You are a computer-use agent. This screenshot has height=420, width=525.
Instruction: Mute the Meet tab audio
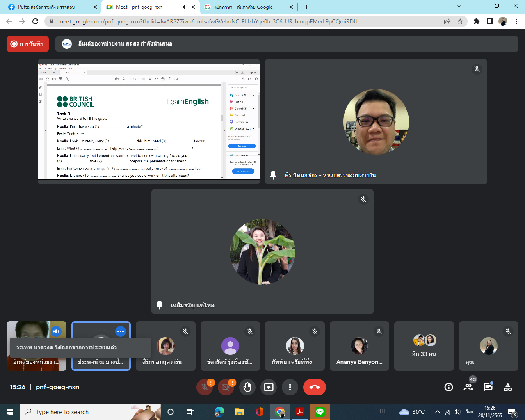tap(184, 7)
